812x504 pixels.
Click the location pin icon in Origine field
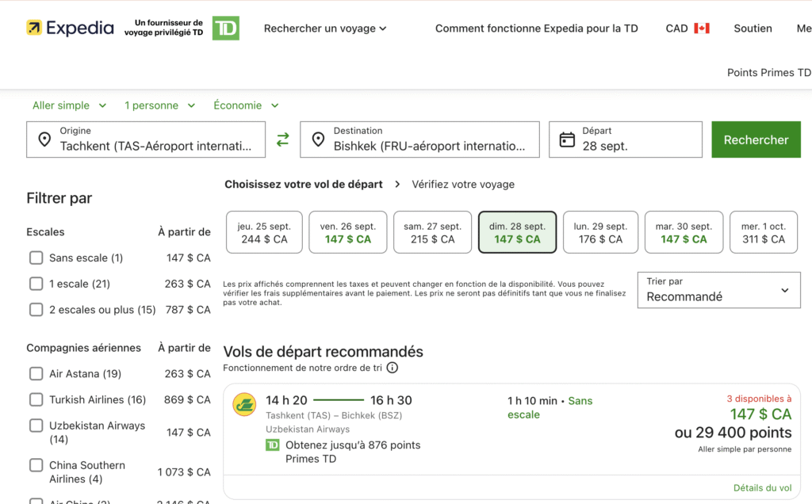tap(45, 139)
